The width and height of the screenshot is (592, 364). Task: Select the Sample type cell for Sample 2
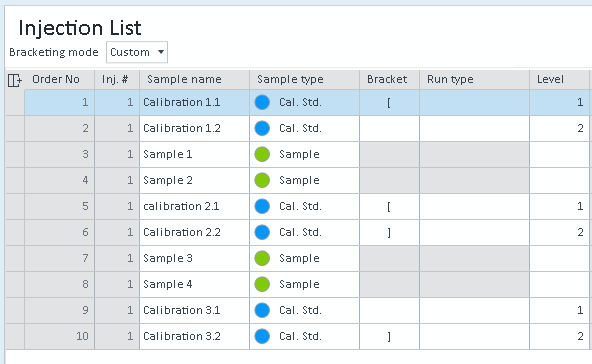click(304, 180)
